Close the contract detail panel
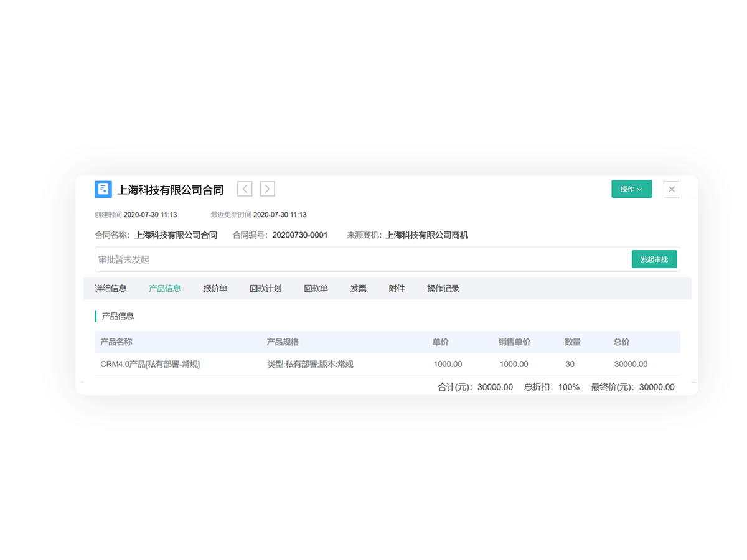The height and width of the screenshot is (560, 747). pyautogui.click(x=672, y=189)
